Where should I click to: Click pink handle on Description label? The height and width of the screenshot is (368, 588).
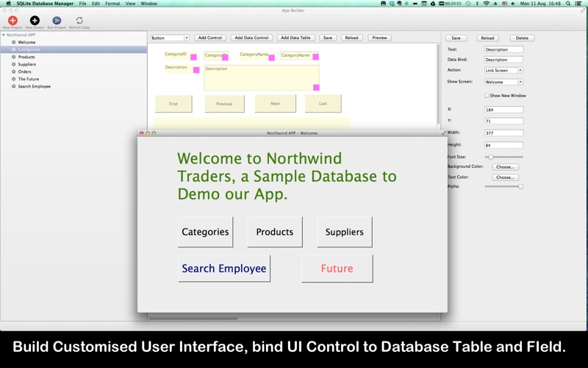(x=196, y=70)
